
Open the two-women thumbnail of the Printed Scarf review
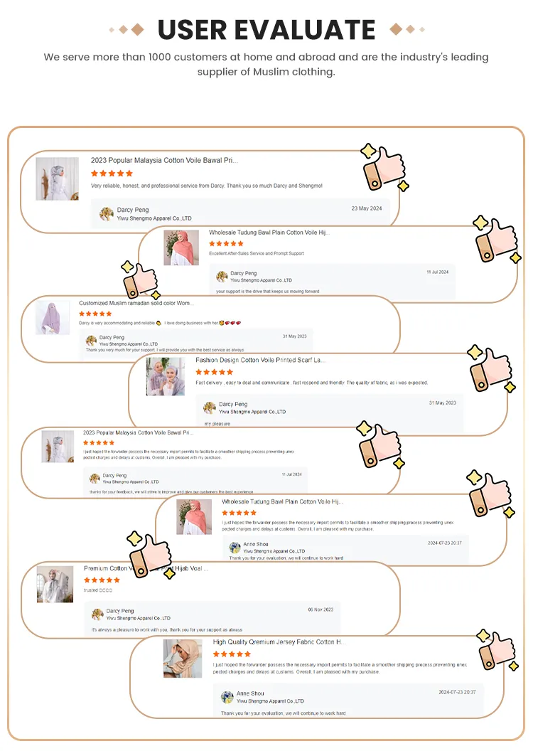(x=166, y=376)
